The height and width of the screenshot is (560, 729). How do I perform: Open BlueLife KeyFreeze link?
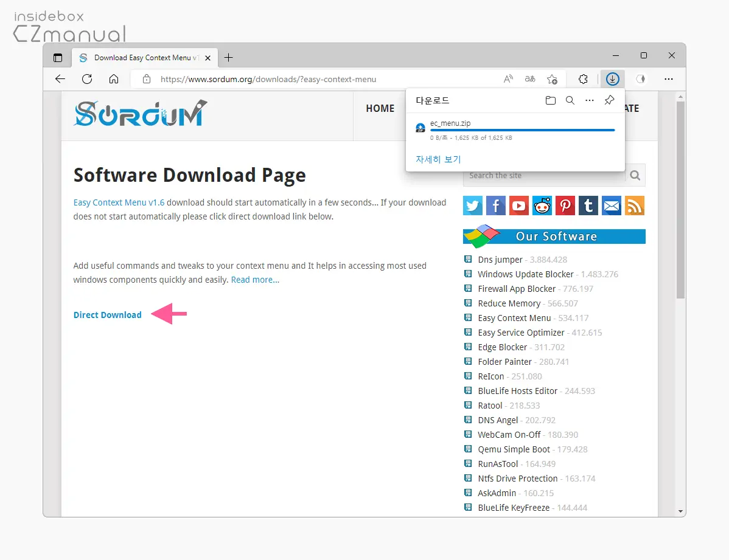tap(514, 508)
